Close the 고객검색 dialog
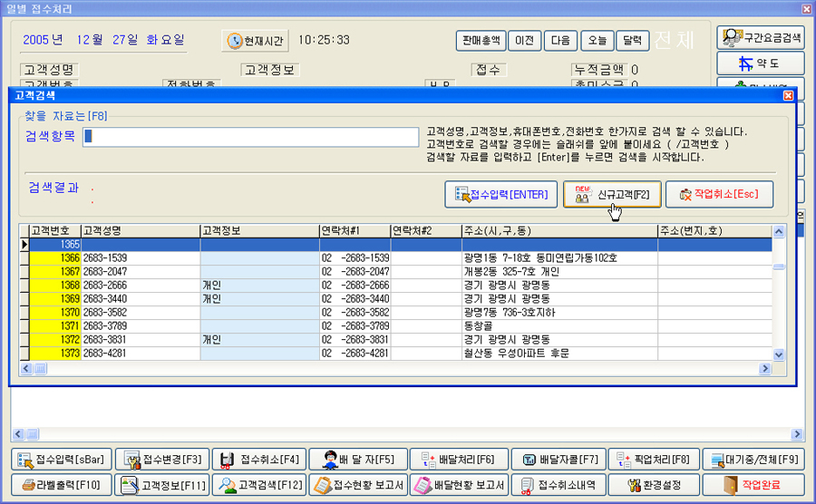Viewport: 816px width, 504px height. tap(788, 96)
